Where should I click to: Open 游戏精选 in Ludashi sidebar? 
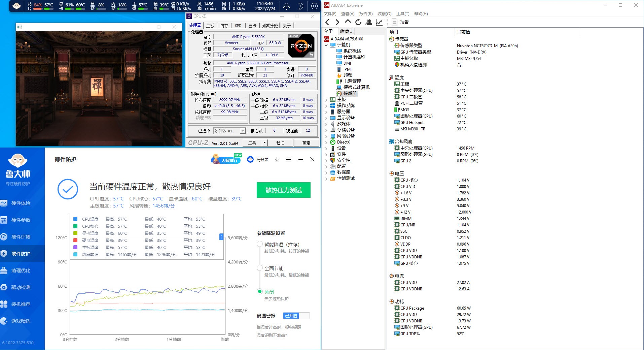[22, 321]
